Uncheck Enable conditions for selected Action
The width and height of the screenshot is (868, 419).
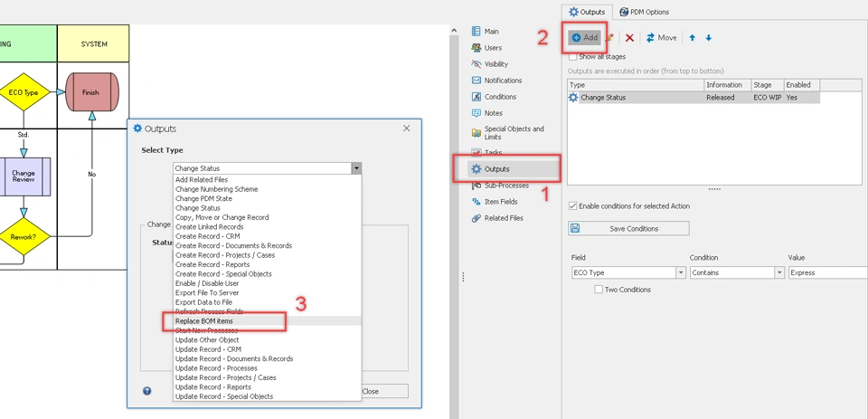(x=573, y=206)
